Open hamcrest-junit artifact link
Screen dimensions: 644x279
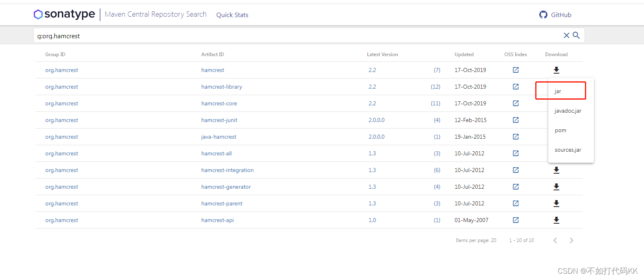tap(219, 120)
